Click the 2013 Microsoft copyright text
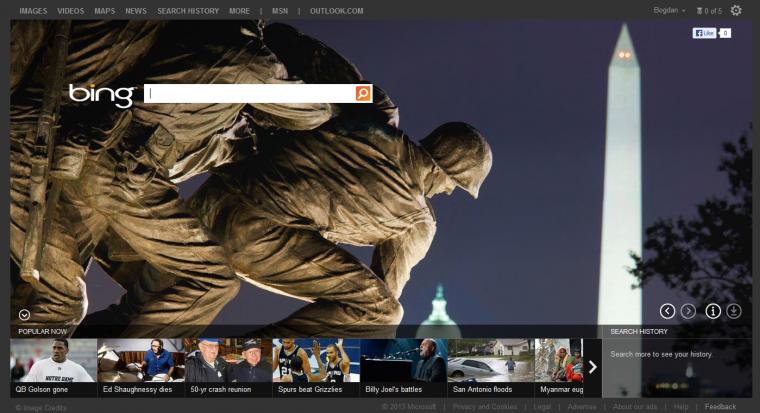 pos(408,407)
